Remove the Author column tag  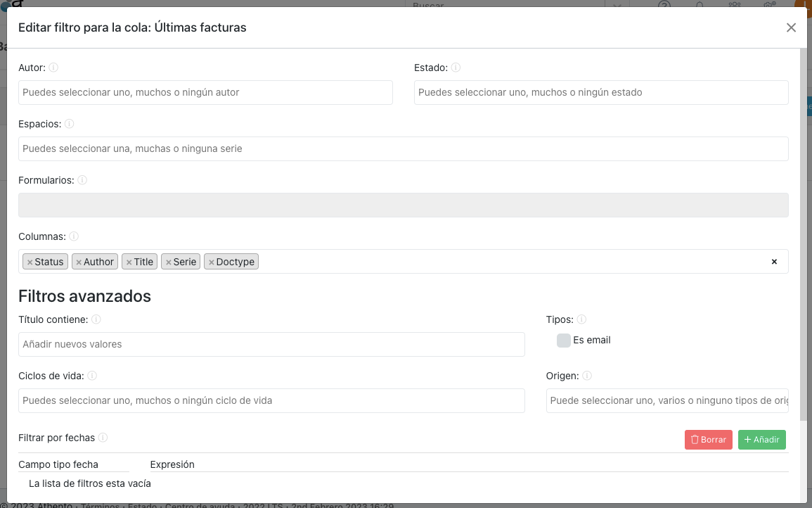click(79, 262)
